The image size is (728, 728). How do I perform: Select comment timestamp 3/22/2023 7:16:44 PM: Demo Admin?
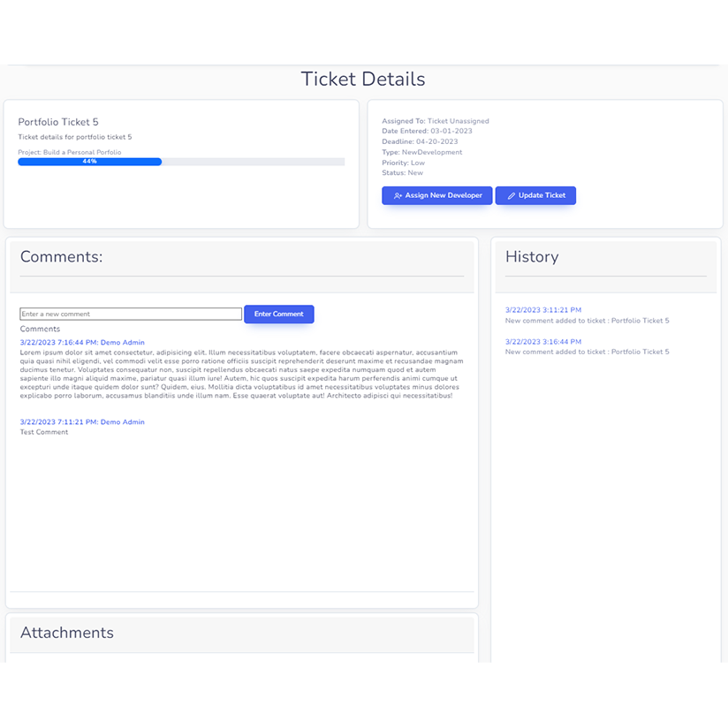[x=82, y=342]
